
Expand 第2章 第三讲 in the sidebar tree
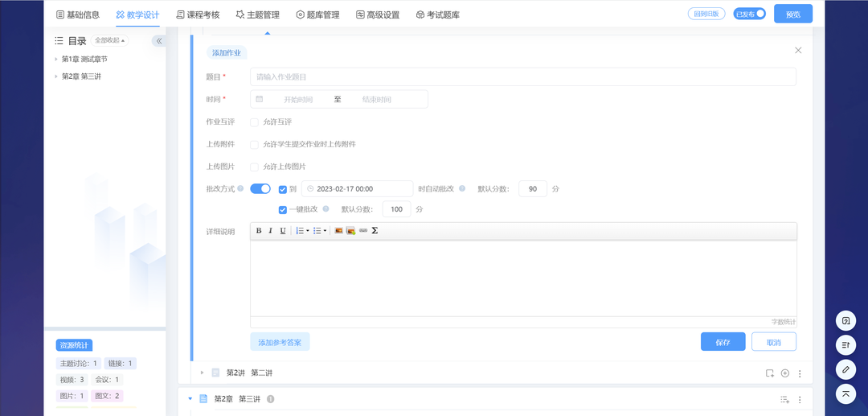(x=56, y=76)
